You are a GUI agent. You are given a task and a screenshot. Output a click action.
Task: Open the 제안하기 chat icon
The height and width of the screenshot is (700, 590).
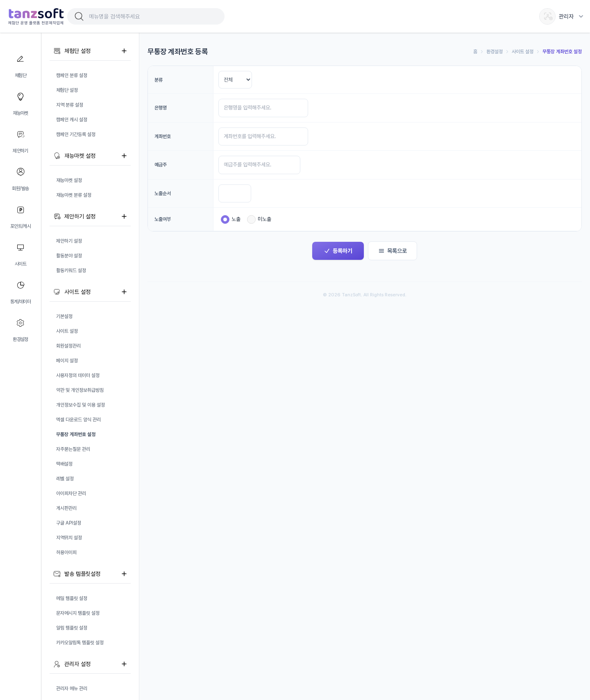20,134
